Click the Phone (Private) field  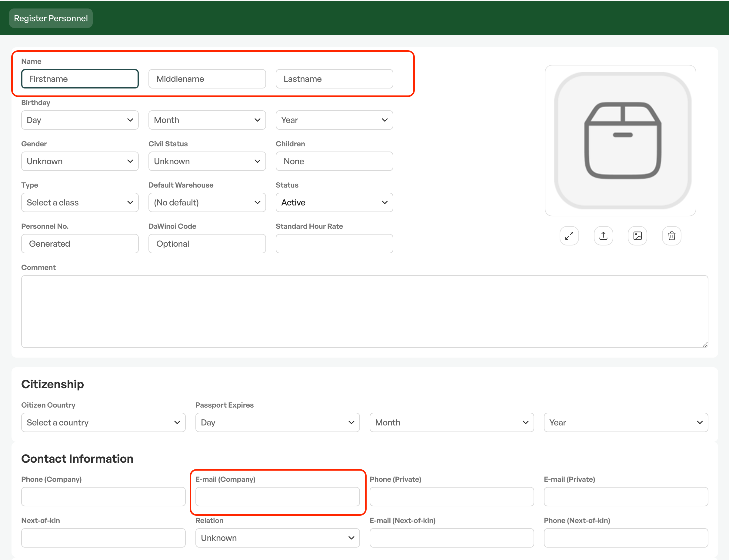[452, 497]
